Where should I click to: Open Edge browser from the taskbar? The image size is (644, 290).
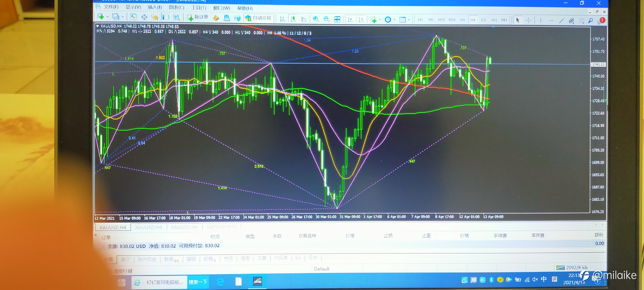pyautogui.click(x=220, y=282)
